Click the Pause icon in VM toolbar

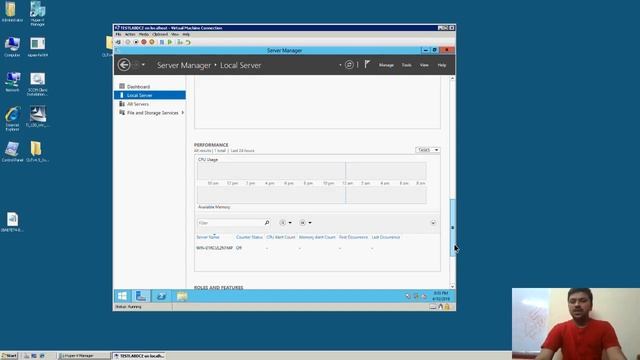[x=162, y=42]
